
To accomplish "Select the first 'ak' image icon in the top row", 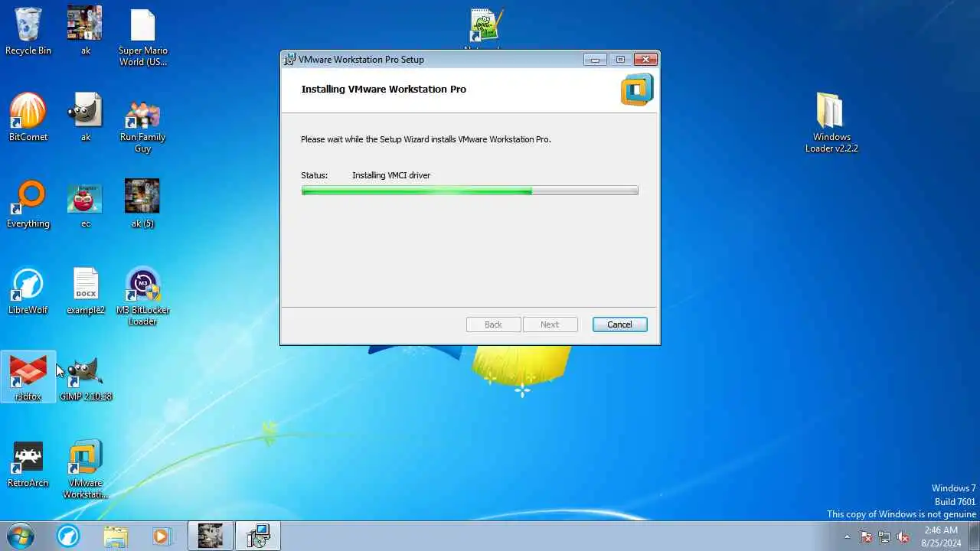I will (x=85, y=31).
